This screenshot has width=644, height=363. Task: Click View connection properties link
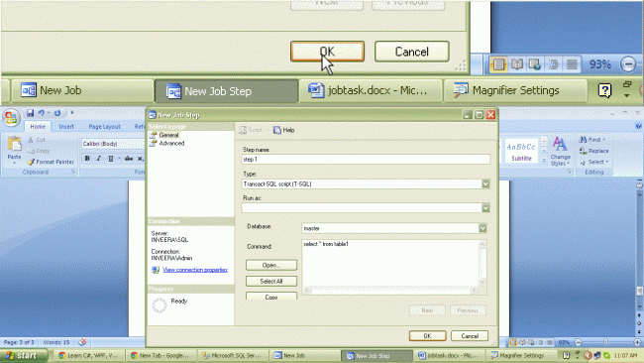[195, 270]
